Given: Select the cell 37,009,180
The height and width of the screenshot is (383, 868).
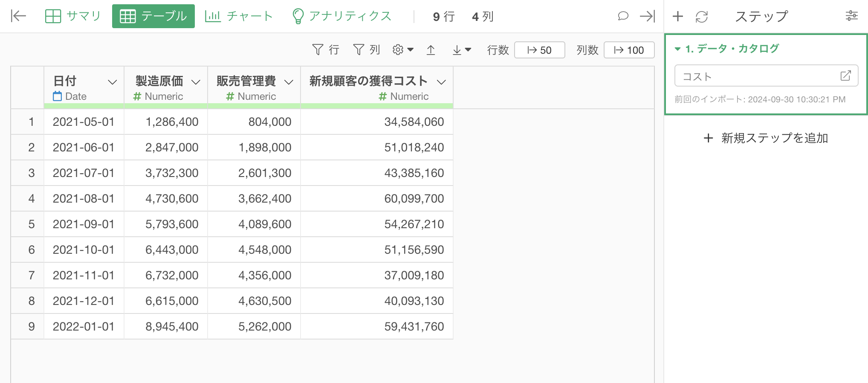Looking at the screenshot, I should [377, 276].
